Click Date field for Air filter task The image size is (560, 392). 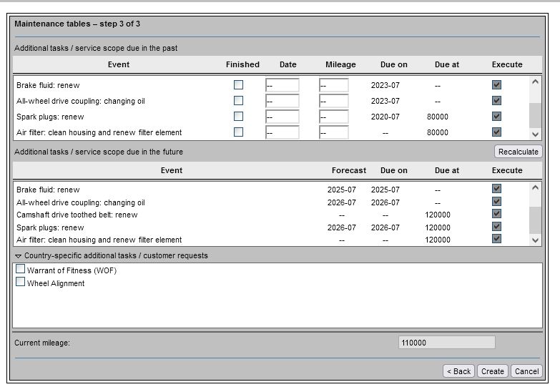[x=282, y=132]
